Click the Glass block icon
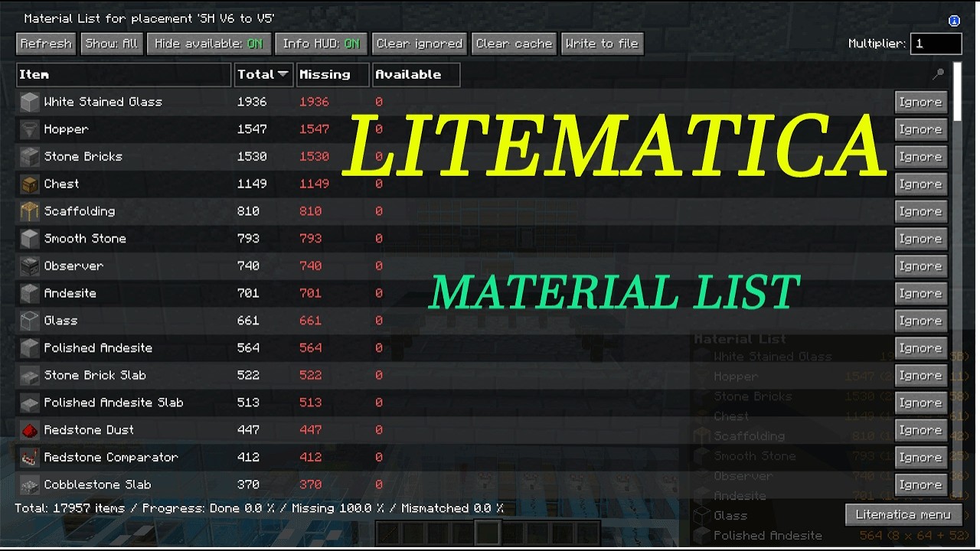The width and height of the screenshot is (980, 551). tap(29, 321)
